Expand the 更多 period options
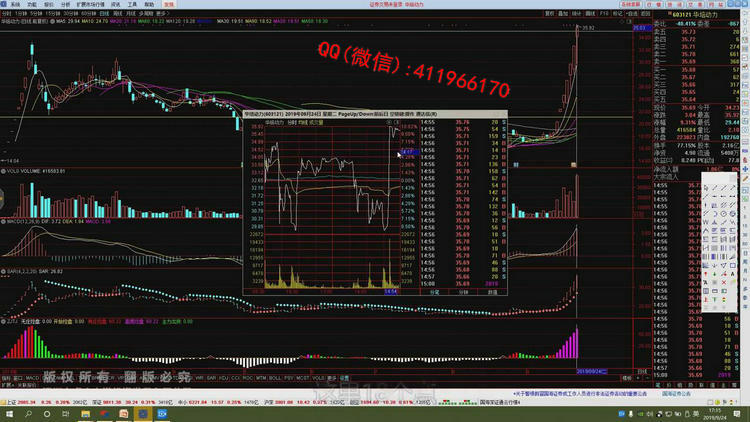Viewport: 750px width, 422px height. click(x=163, y=13)
